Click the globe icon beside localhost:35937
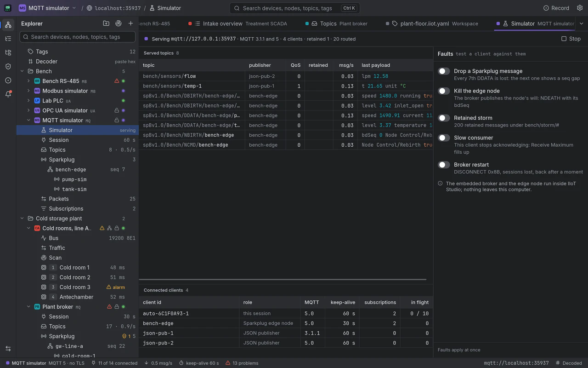The height and width of the screenshot is (368, 588). (x=90, y=8)
